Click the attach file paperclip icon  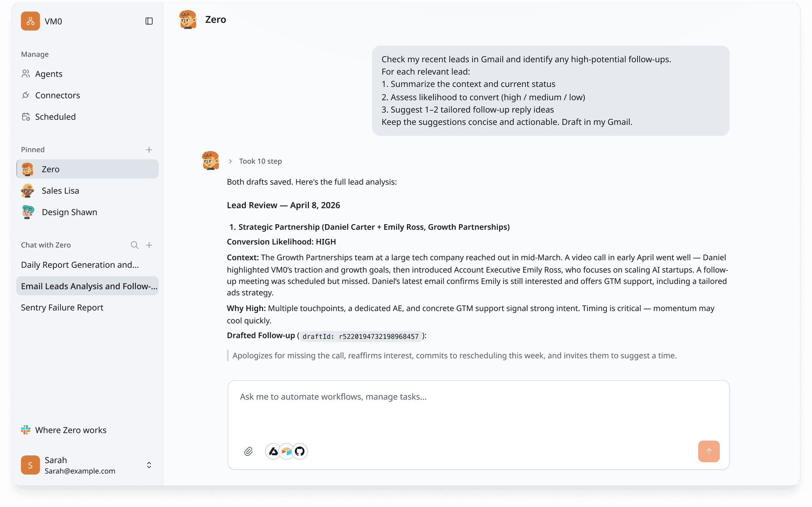click(x=248, y=452)
